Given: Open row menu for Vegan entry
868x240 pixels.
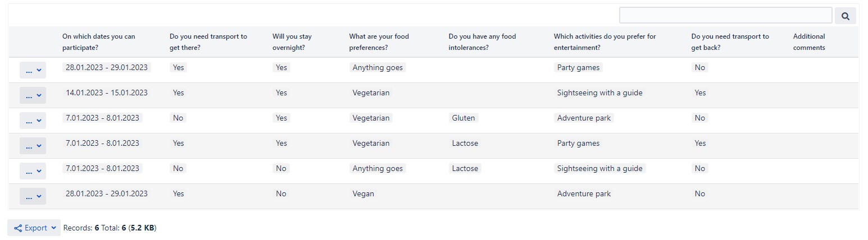Looking at the screenshot, I should pyautogui.click(x=33, y=196).
